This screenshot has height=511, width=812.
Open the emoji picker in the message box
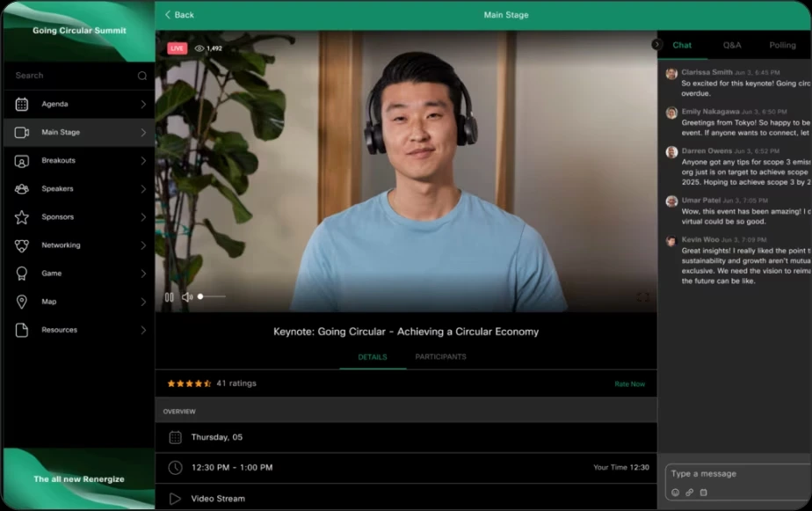pos(675,493)
